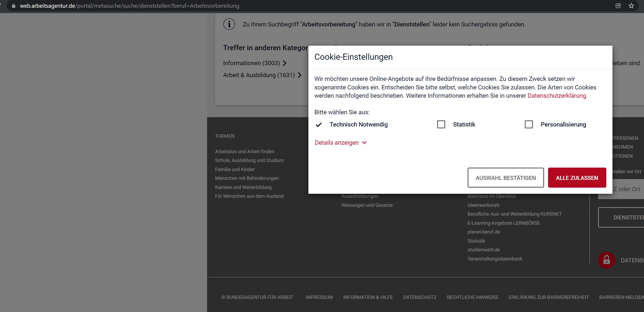Uncheck the Technisch Notwendig checkbox
The image size is (644, 312).
pos(319,125)
